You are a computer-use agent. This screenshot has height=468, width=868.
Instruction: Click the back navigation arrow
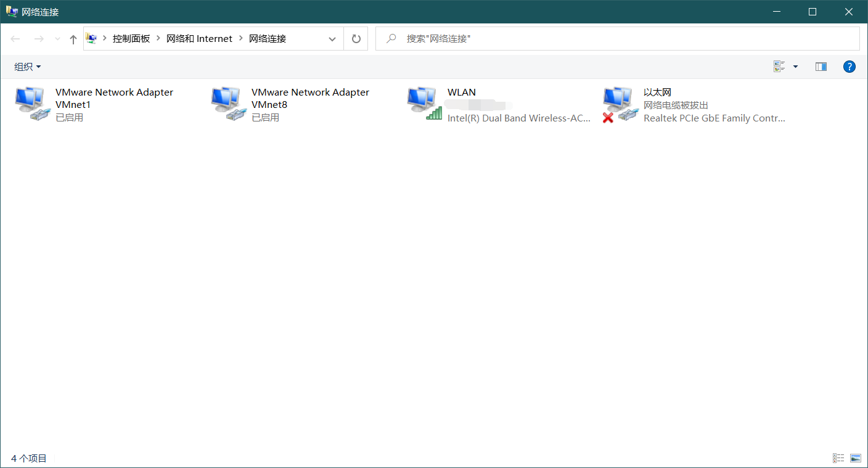[16, 39]
